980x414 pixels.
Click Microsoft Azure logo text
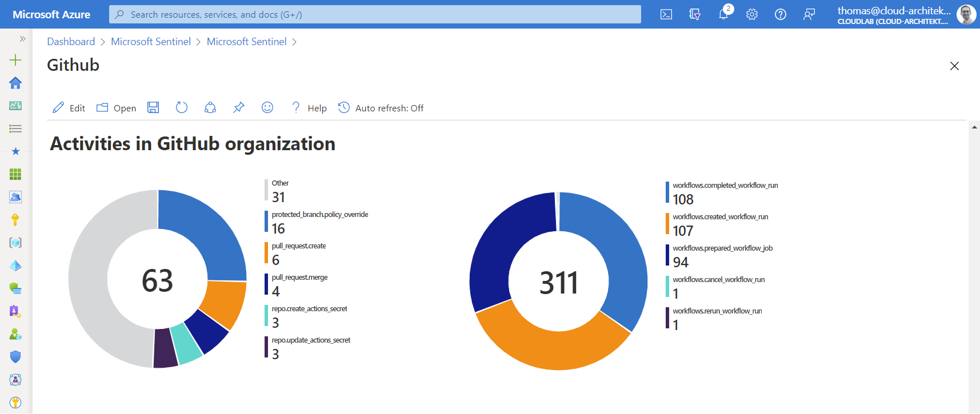(51, 14)
